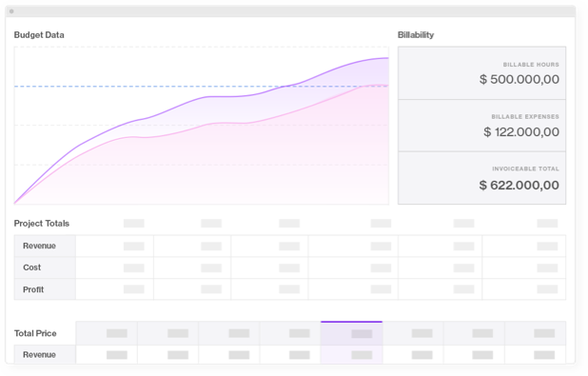Click the window control dot in title bar
This screenshot has width=588, height=376.
[11, 11]
